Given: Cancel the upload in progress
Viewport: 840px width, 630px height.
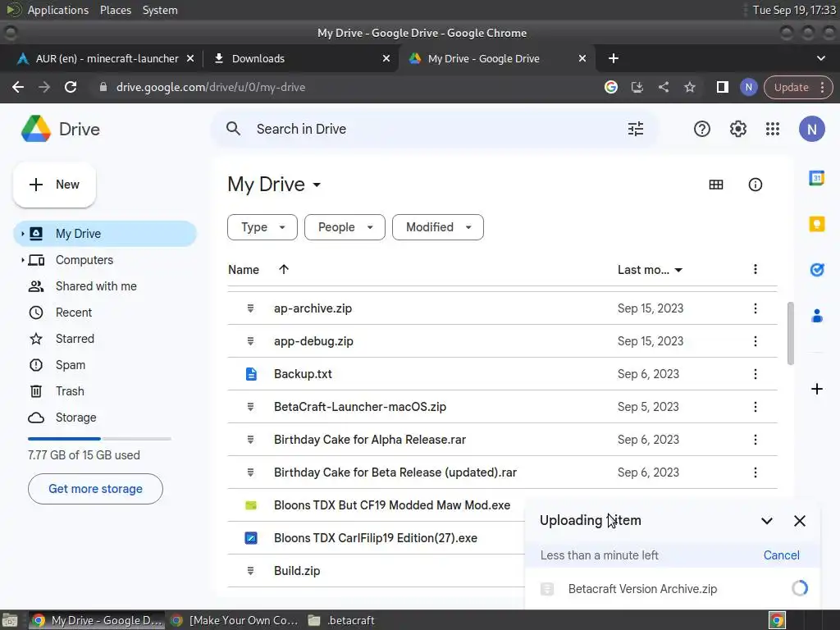Looking at the screenshot, I should [781, 555].
